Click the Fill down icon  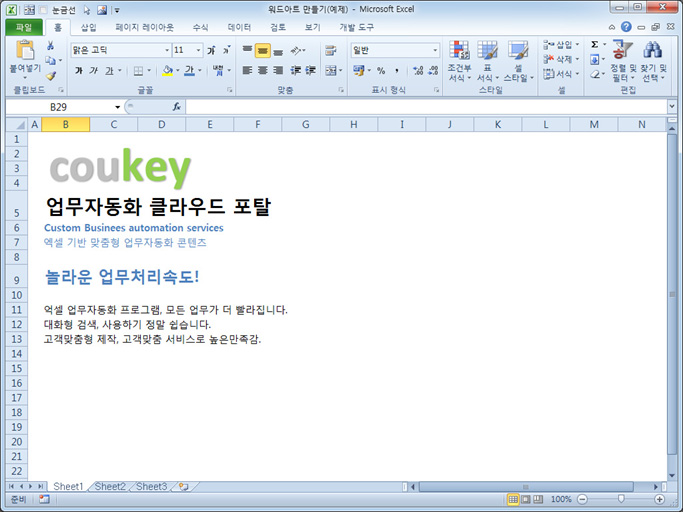pyautogui.click(x=595, y=59)
